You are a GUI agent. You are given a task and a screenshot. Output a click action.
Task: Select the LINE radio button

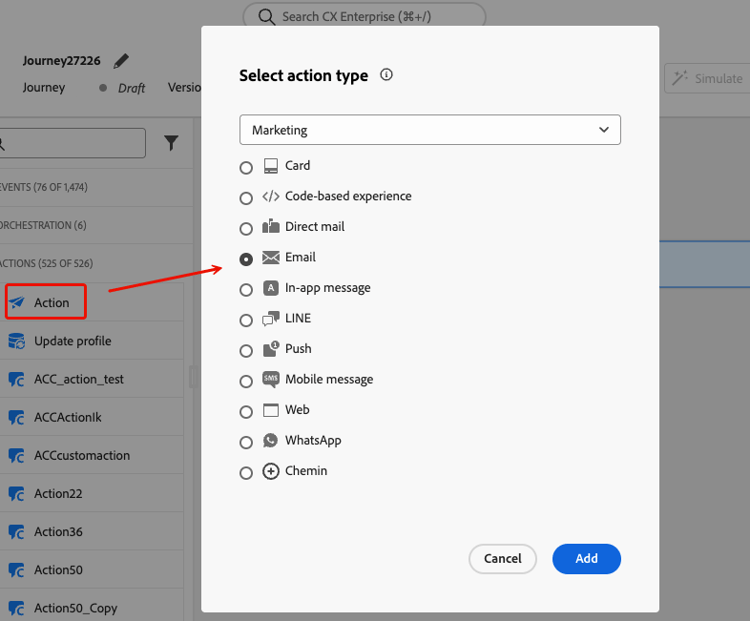coord(246,320)
